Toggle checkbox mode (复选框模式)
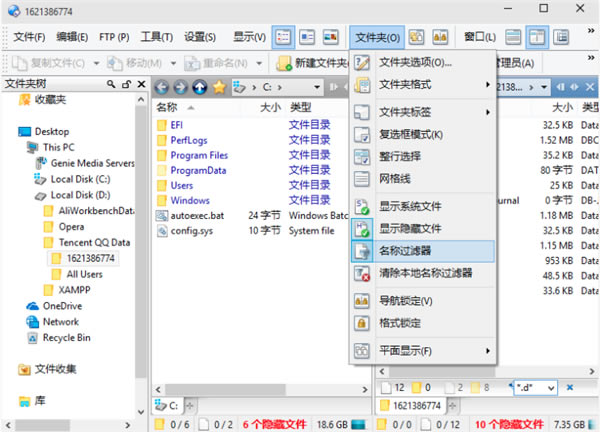Image resolution: width=600 pixels, height=432 pixels. click(409, 134)
